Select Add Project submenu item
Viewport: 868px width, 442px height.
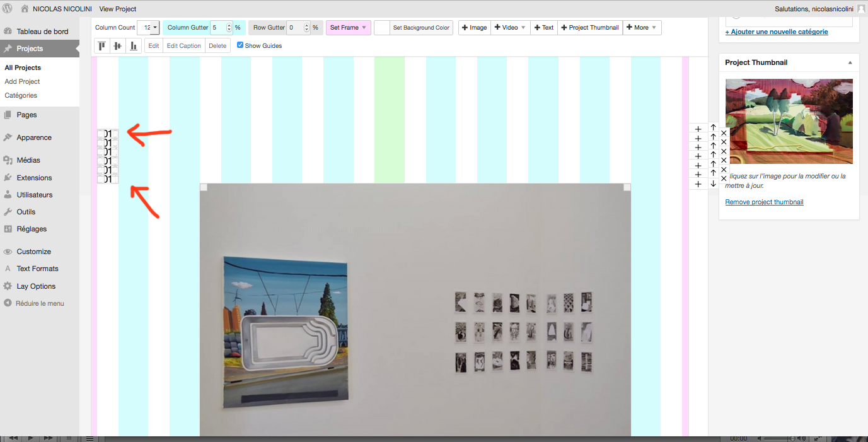(x=22, y=81)
